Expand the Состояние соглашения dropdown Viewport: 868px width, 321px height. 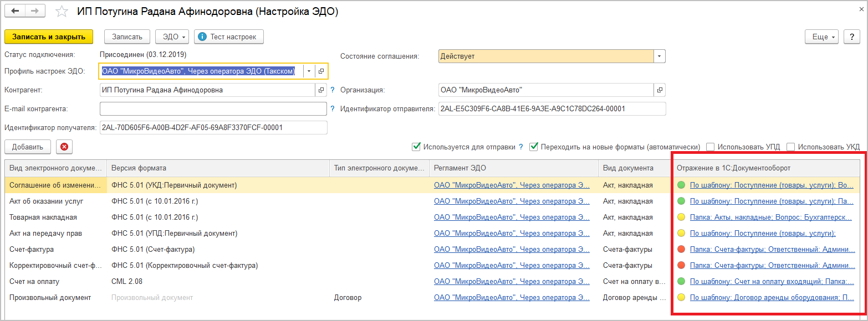[x=659, y=56]
